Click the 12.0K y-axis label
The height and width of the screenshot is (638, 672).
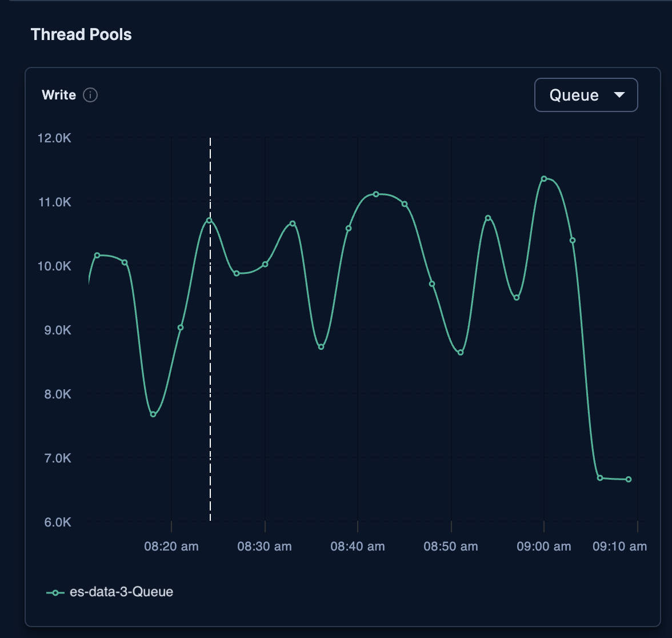tap(54, 138)
